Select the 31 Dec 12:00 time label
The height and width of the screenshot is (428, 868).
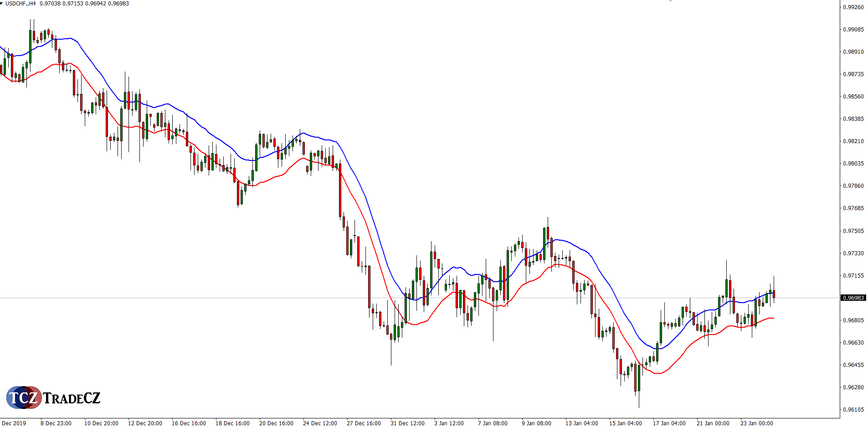[x=407, y=423]
